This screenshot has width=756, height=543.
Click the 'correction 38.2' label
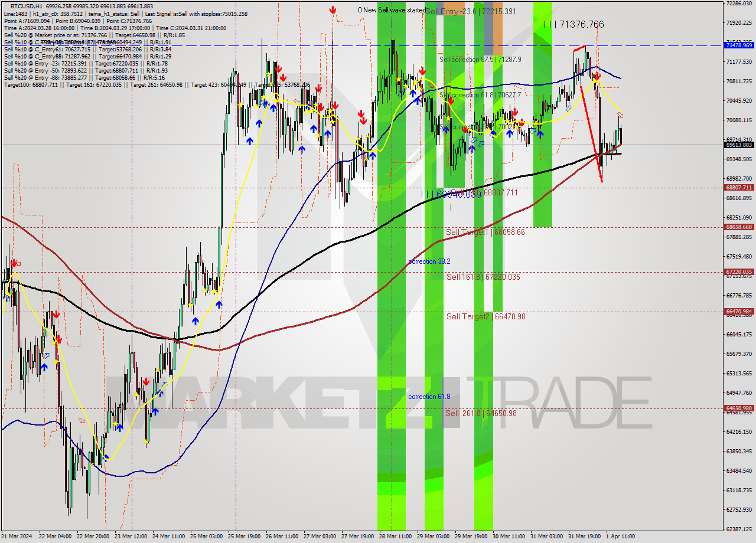click(x=429, y=261)
